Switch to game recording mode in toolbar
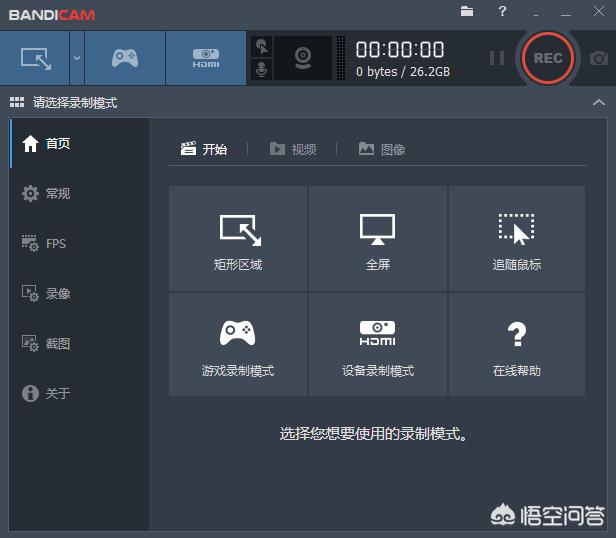The height and width of the screenshot is (538, 616). [125, 58]
